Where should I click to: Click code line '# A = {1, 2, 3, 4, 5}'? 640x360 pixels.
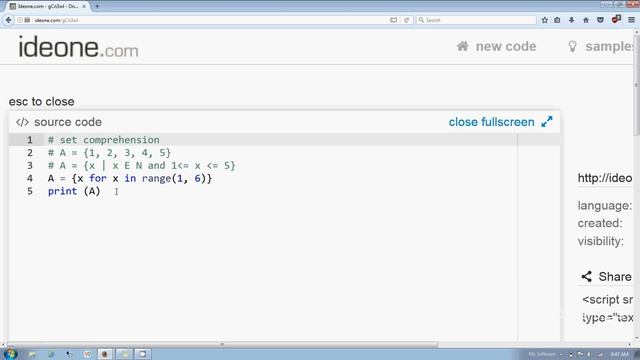tap(109, 153)
